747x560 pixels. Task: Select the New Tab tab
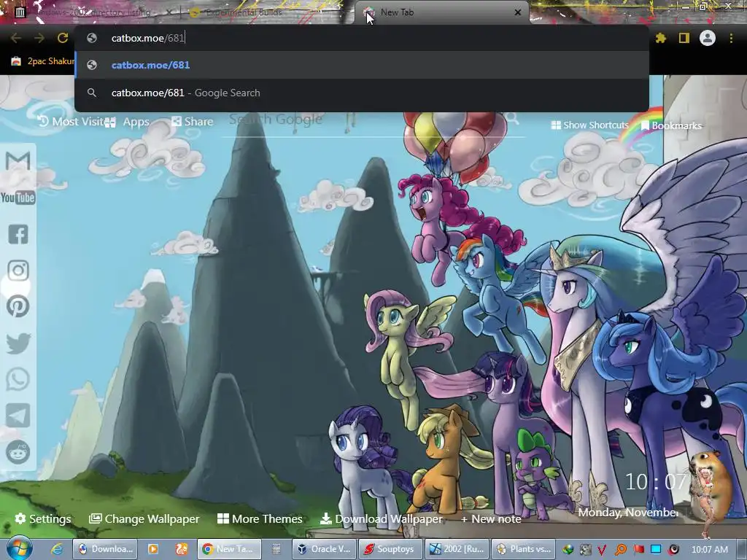(441, 12)
